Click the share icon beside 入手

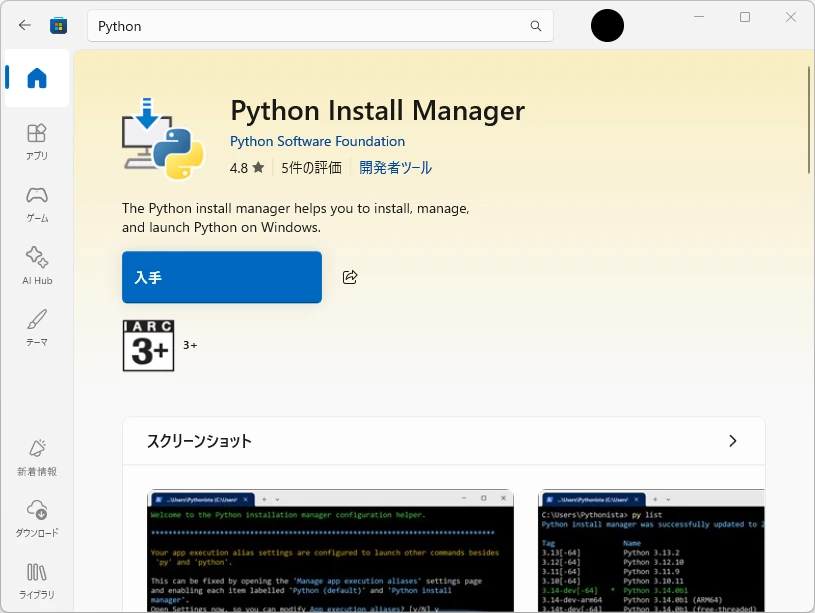(350, 277)
